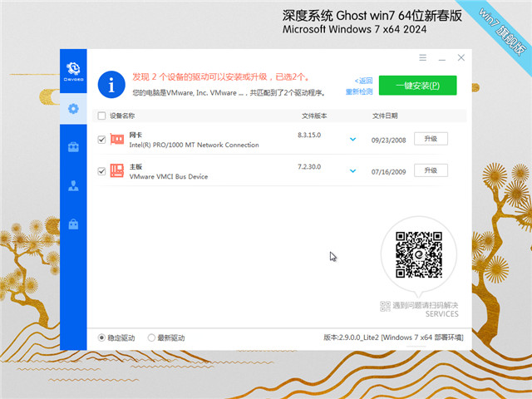The height and width of the screenshot is (399, 532).
Task: Click the QR code support image
Action: tap(417, 255)
